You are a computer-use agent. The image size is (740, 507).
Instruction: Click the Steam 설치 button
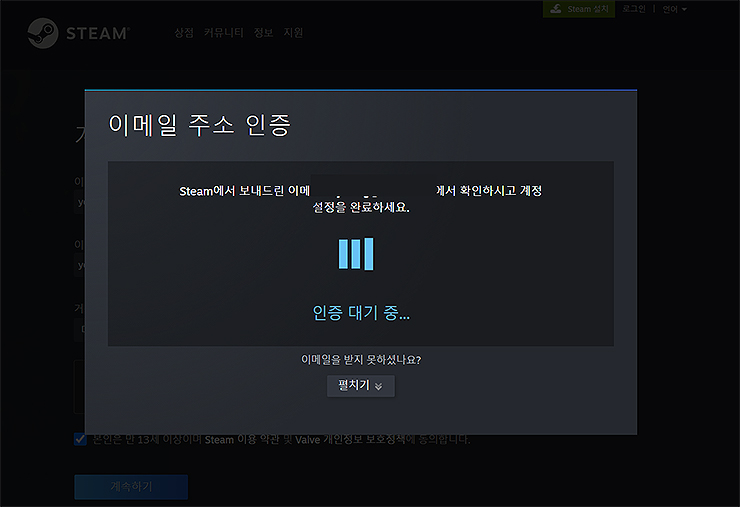pyautogui.click(x=579, y=9)
